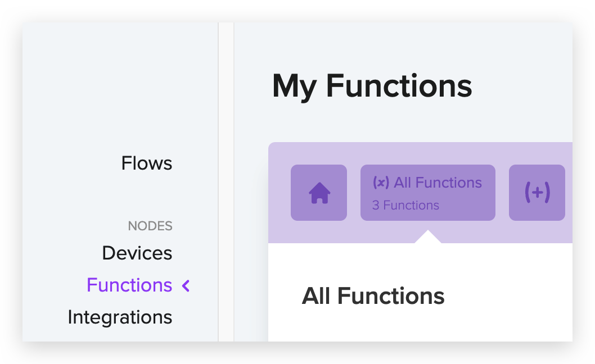Viewport: 595px width, 364px height.
Task: Open Flows in the sidebar
Action: coord(146,163)
